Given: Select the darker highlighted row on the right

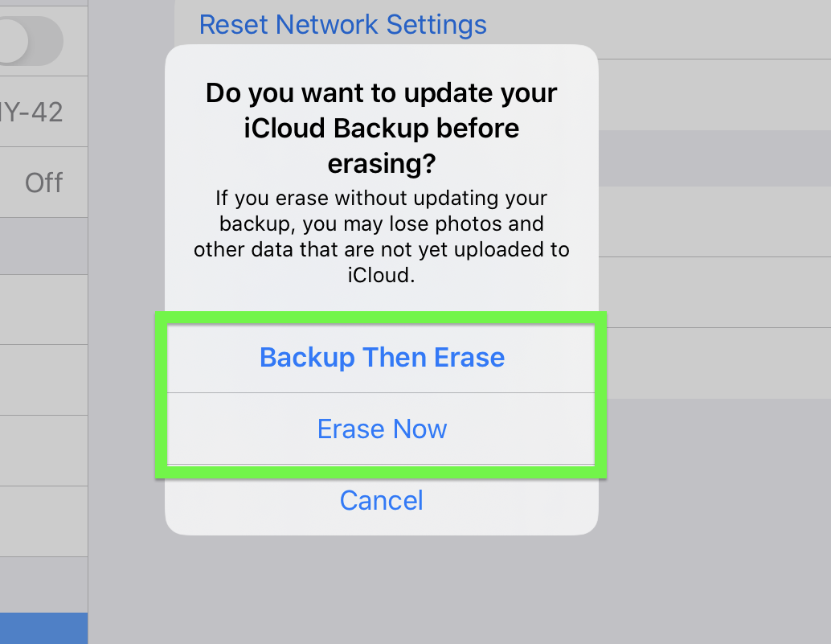Looking at the screenshot, I should pos(715,159).
